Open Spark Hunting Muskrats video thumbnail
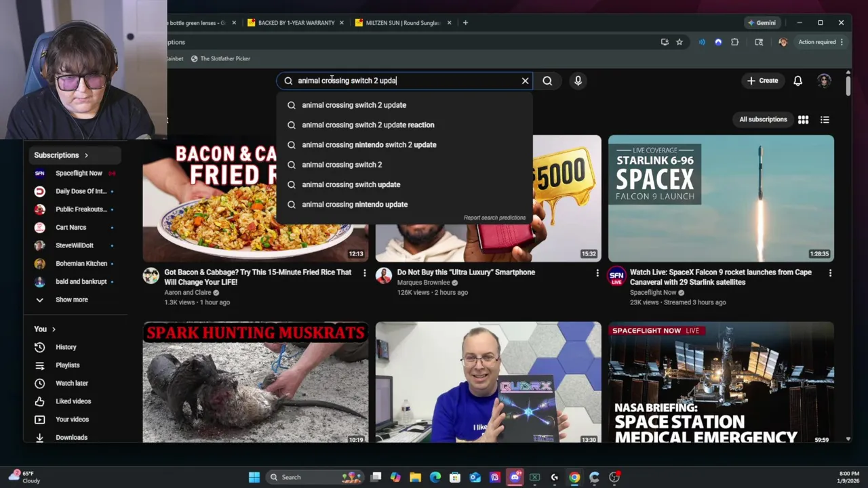Screen dimensions: 868x488 [256, 382]
